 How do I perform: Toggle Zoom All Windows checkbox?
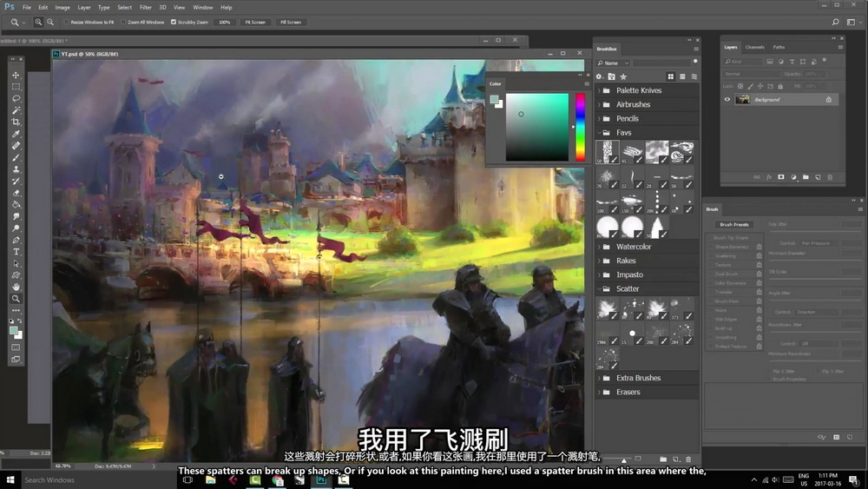(123, 23)
